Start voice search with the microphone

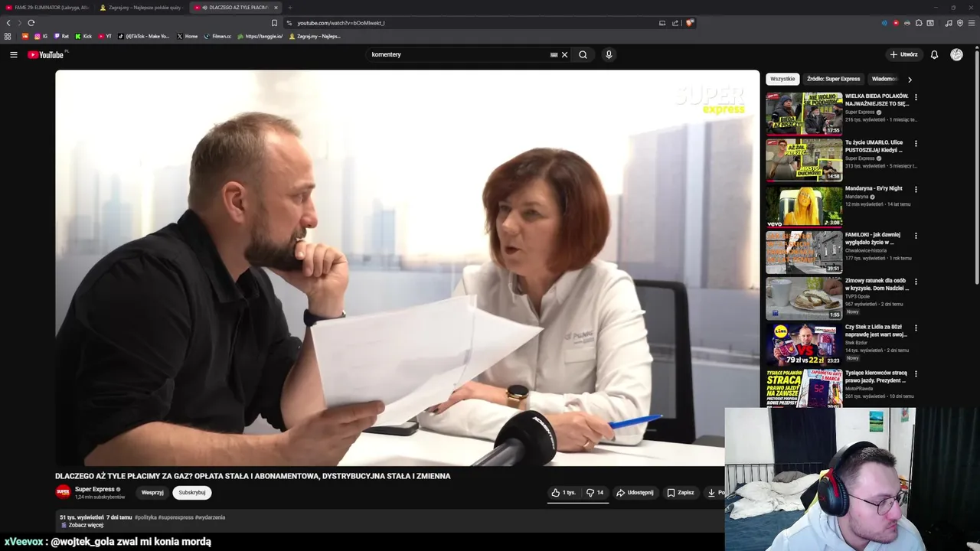coord(609,54)
